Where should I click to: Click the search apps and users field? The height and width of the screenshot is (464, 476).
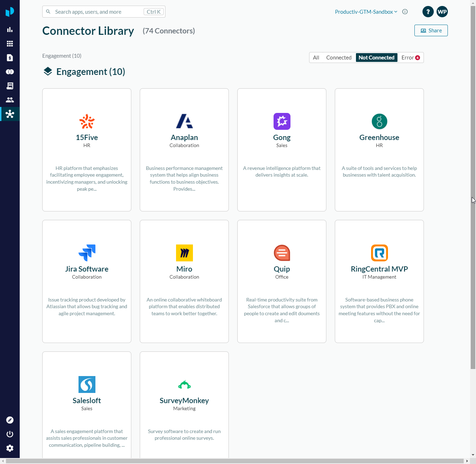99,12
